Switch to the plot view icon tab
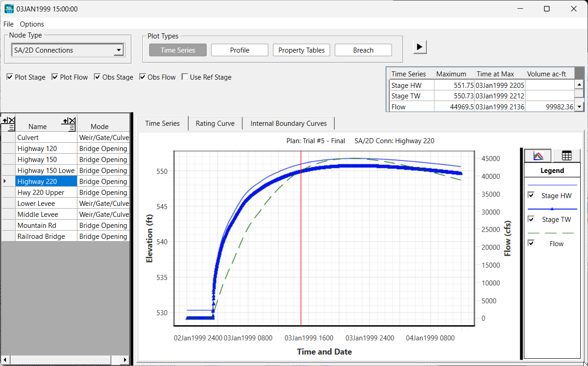588x366 pixels. pos(538,156)
